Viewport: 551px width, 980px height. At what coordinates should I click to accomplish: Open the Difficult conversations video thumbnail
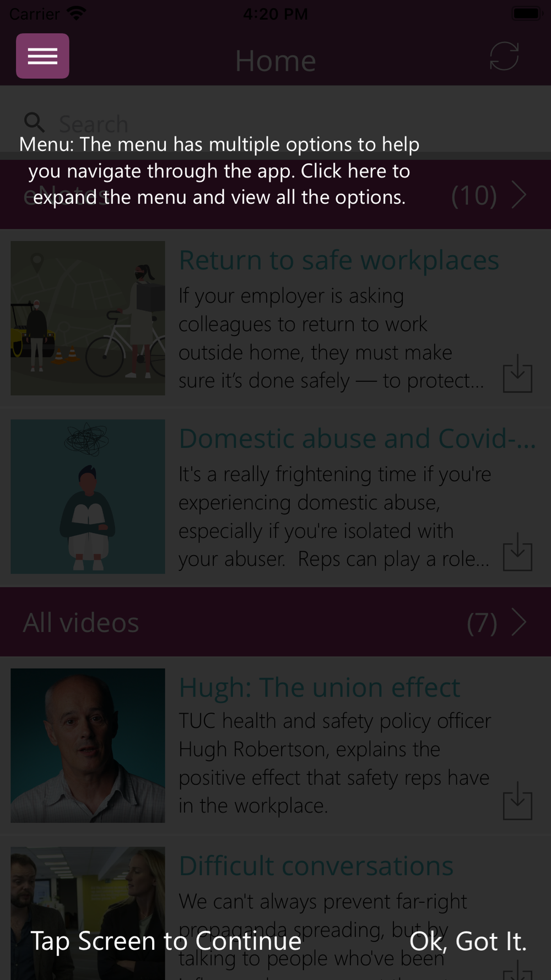pos(88,913)
